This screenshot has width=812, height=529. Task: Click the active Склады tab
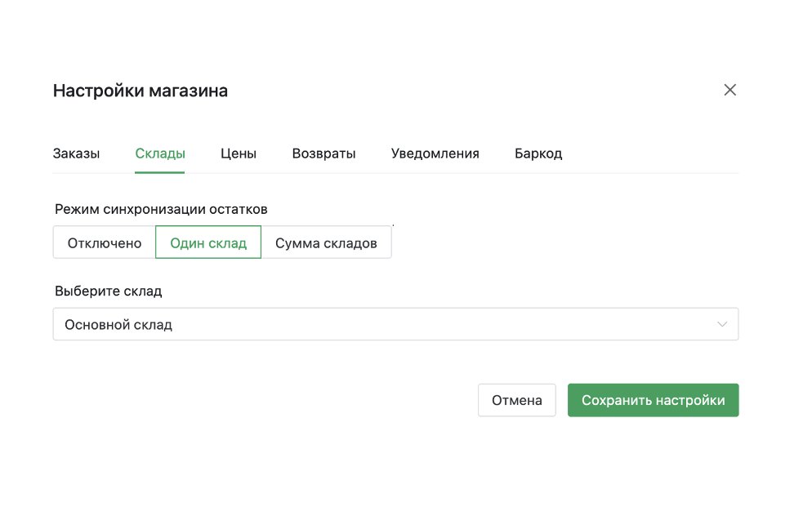pos(160,153)
